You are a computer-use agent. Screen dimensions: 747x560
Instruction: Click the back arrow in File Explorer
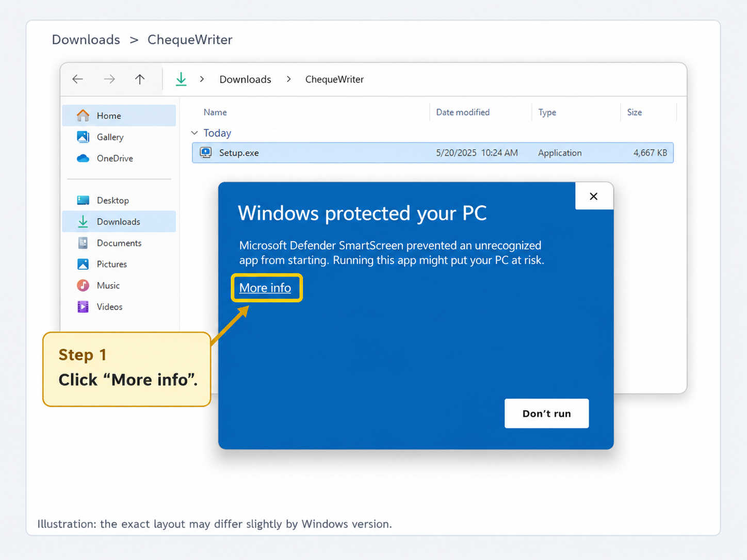77,79
